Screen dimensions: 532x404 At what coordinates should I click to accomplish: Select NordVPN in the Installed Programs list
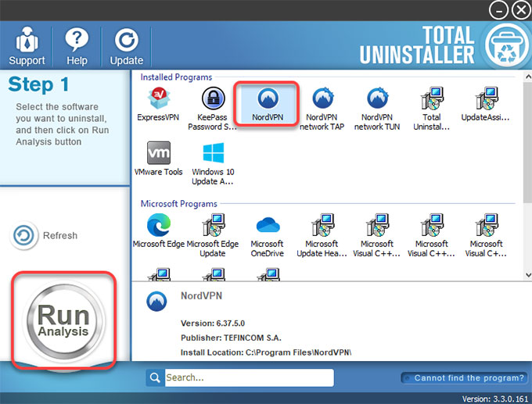pos(268,104)
